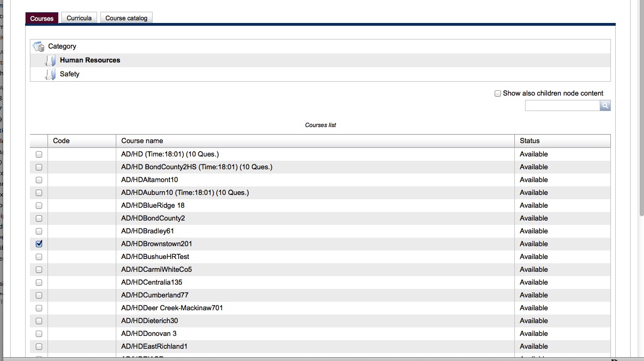Switch to the Curricula tab

point(79,18)
